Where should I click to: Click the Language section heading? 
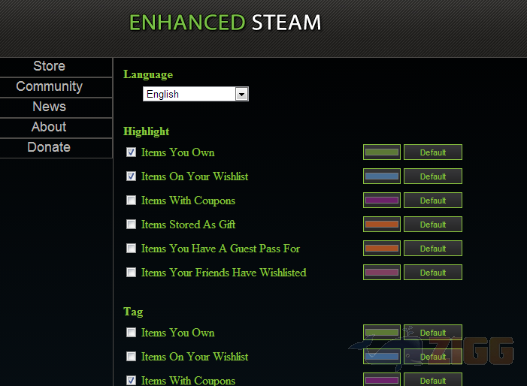coord(148,75)
